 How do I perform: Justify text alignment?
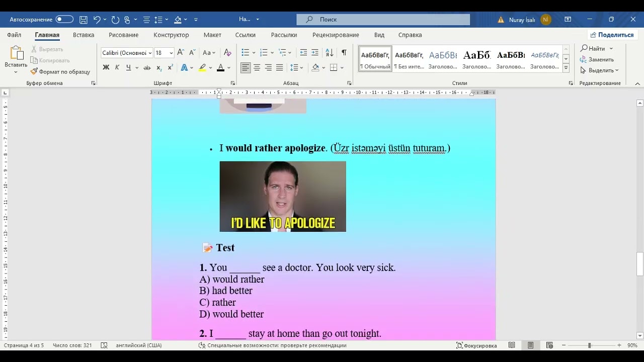[x=280, y=67]
